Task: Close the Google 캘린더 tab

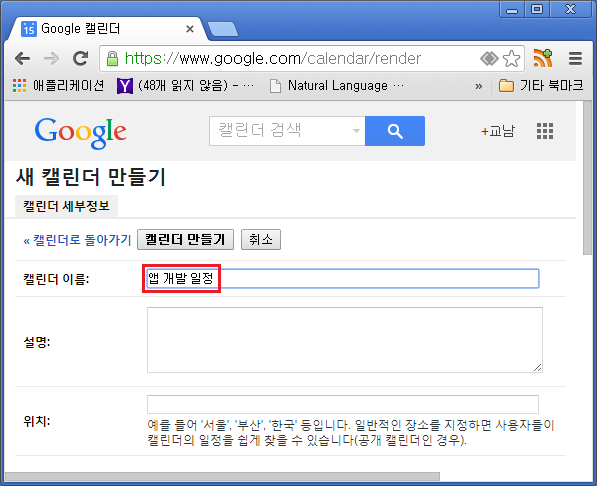Action: (x=190, y=29)
